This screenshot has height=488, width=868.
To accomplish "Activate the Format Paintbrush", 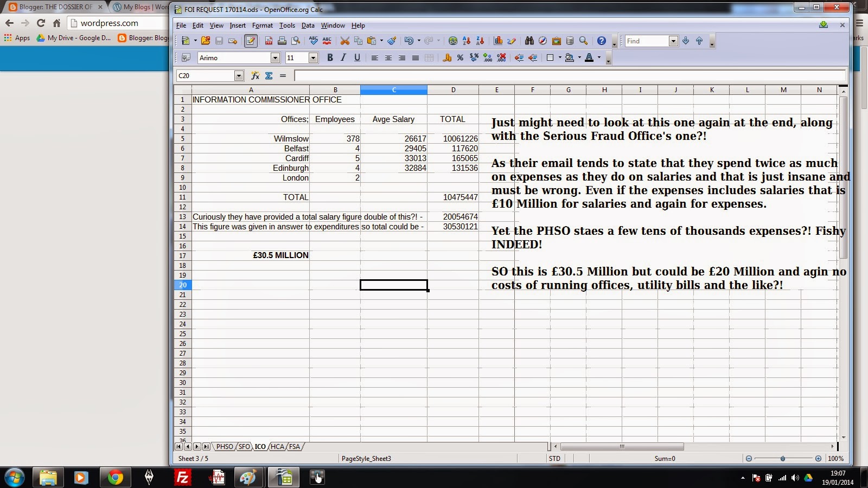I will coord(392,41).
